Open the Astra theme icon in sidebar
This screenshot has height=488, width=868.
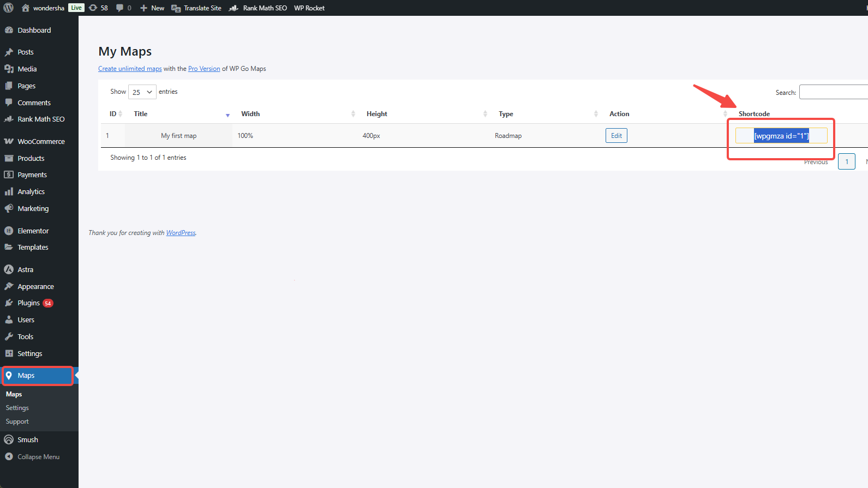click(9, 269)
